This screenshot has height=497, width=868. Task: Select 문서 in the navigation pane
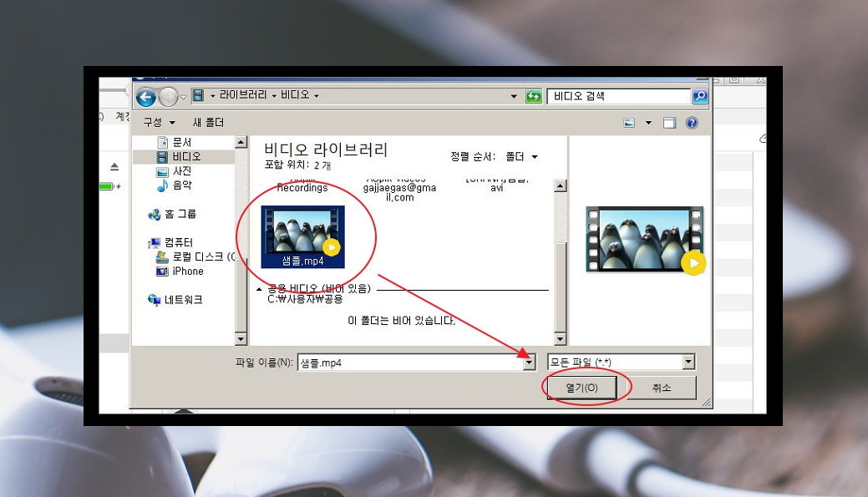point(182,142)
